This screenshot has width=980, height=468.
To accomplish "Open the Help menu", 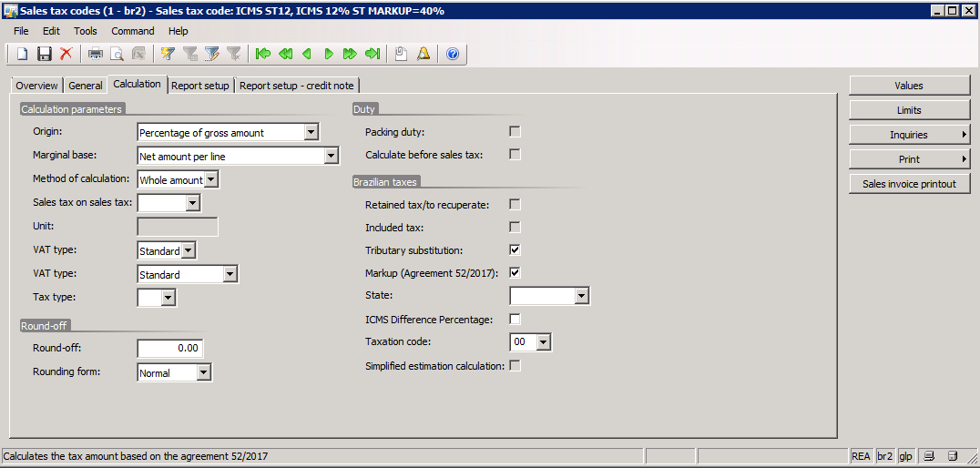I will [x=179, y=31].
